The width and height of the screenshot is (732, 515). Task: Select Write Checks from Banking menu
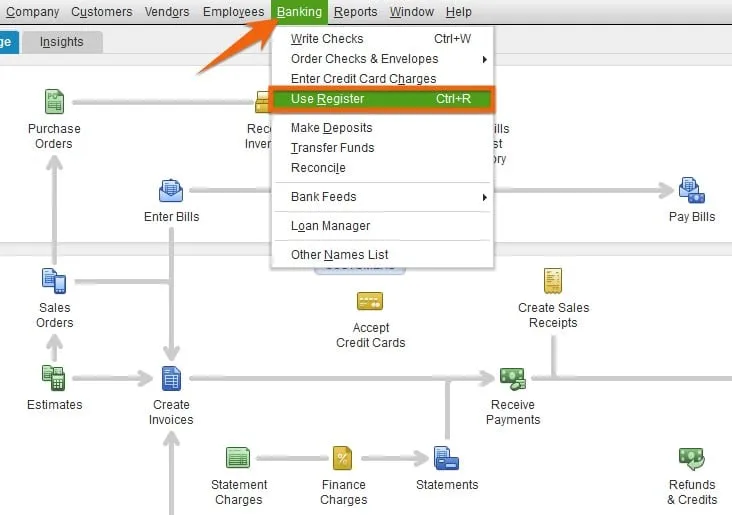tap(381, 39)
